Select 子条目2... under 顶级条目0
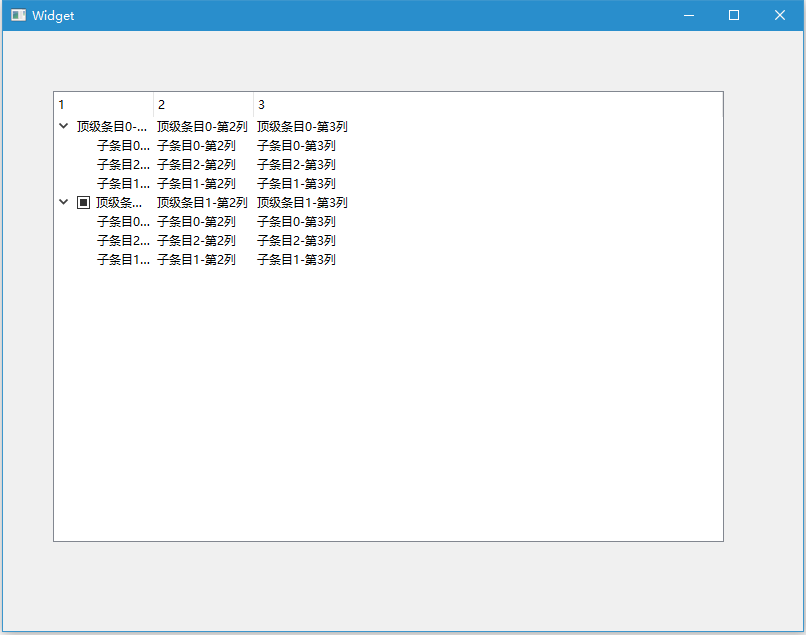 coord(123,165)
